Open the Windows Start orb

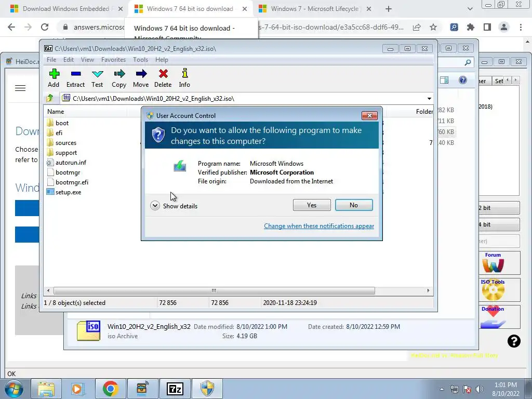point(14,389)
